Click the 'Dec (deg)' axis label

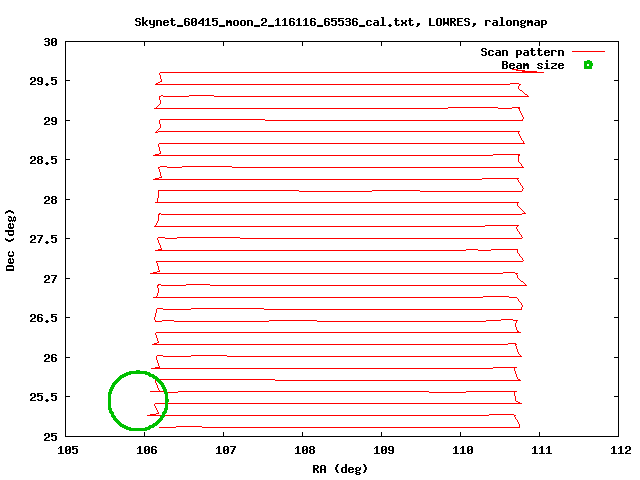click(10, 240)
